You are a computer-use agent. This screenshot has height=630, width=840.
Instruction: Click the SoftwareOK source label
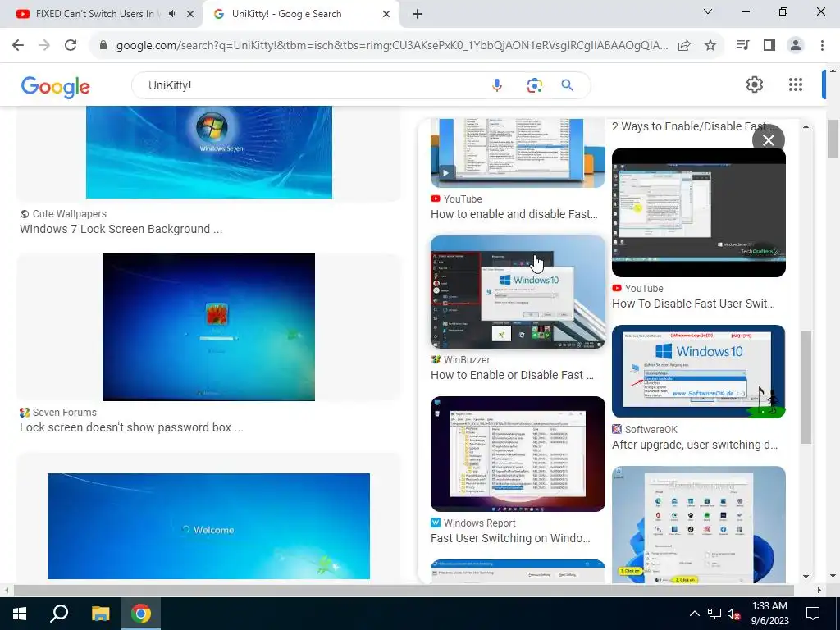(651, 430)
